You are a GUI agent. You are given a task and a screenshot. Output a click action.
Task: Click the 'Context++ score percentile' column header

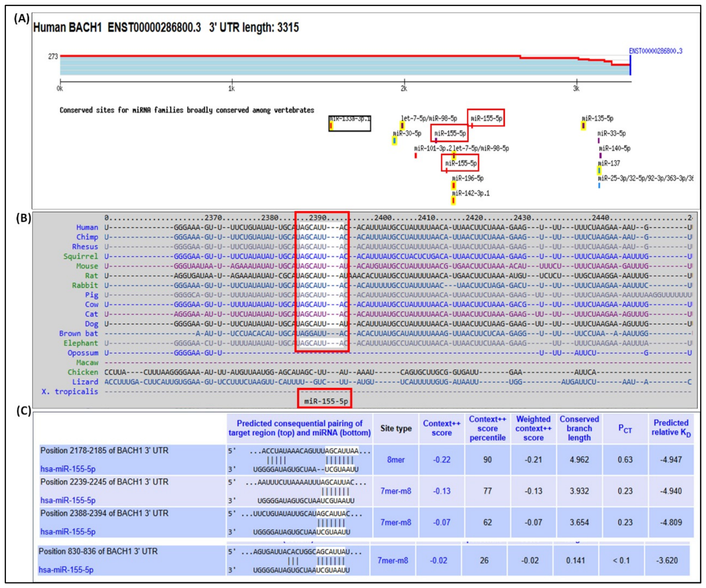[487, 428]
